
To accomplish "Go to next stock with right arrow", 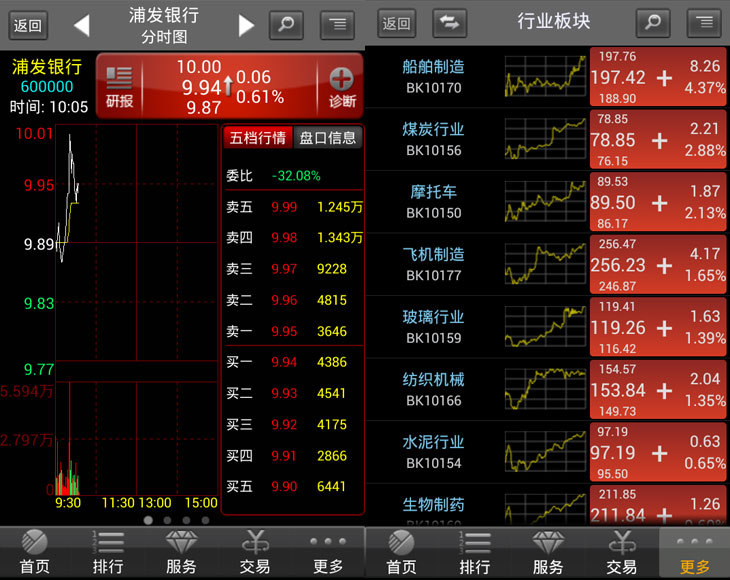I will [246, 25].
